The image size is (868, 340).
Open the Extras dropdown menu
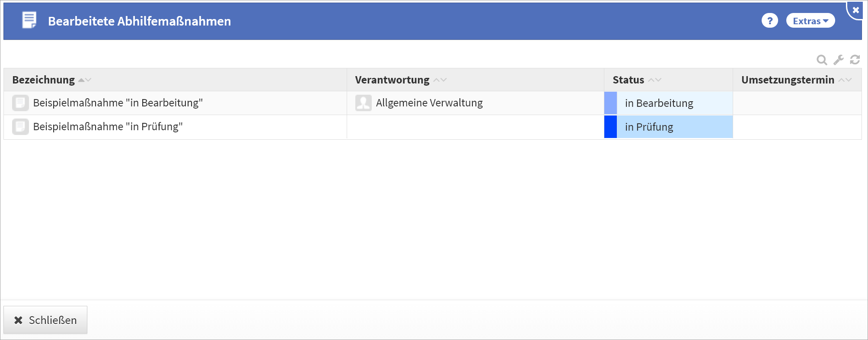pyautogui.click(x=810, y=21)
